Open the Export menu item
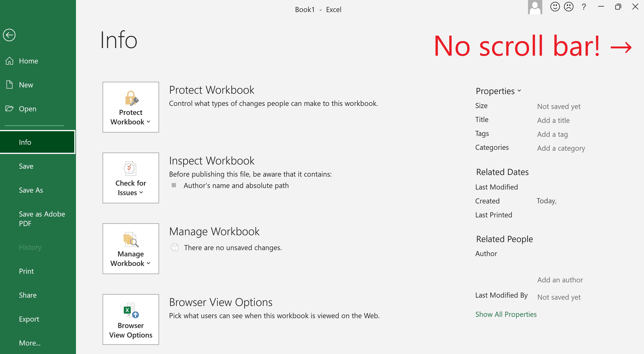The height and width of the screenshot is (354, 644). point(29,319)
